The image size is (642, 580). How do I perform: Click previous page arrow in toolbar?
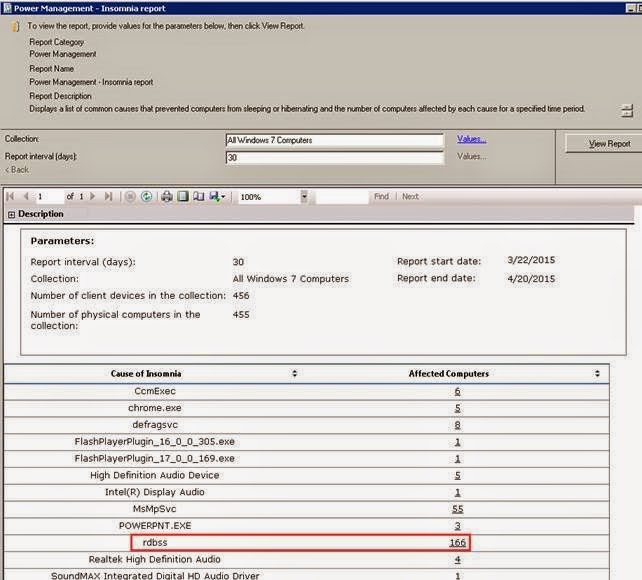point(26,196)
